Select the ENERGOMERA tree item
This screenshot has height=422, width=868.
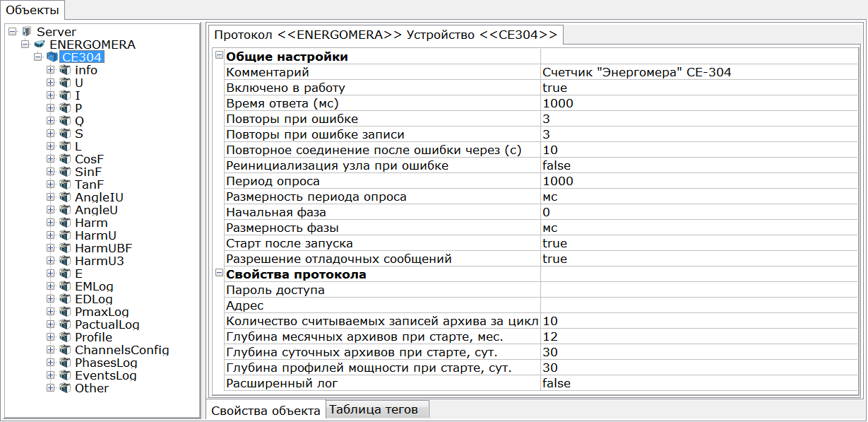[93, 45]
